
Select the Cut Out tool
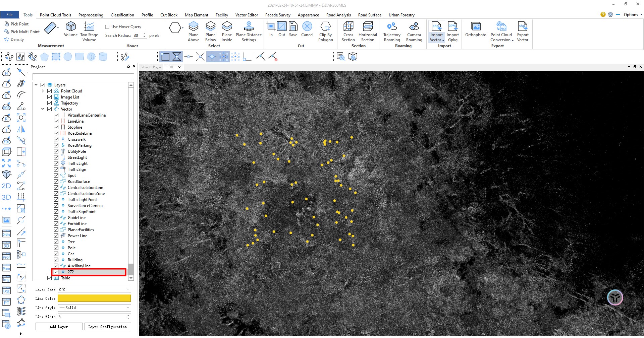(282, 29)
